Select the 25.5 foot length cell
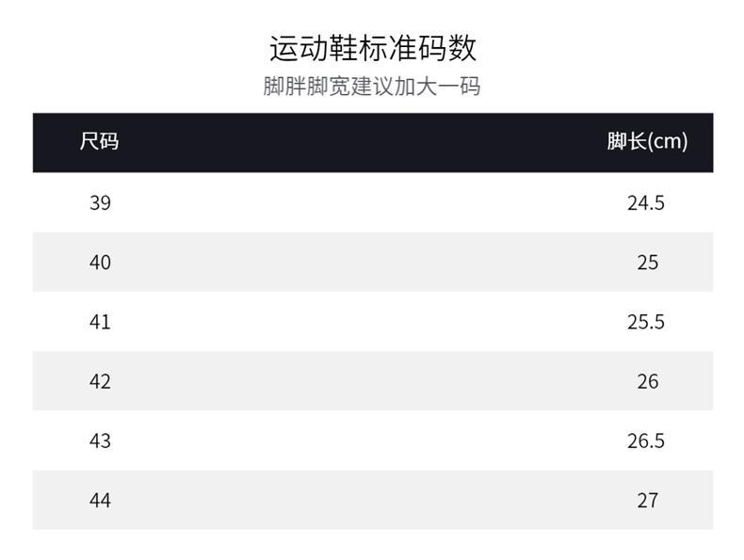Viewport: 744px width, 560px height. point(646,322)
